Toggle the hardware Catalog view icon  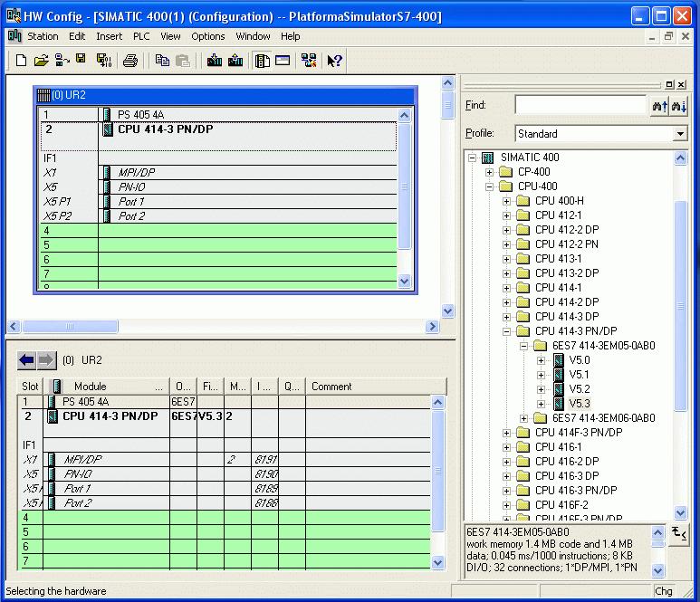point(262,61)
